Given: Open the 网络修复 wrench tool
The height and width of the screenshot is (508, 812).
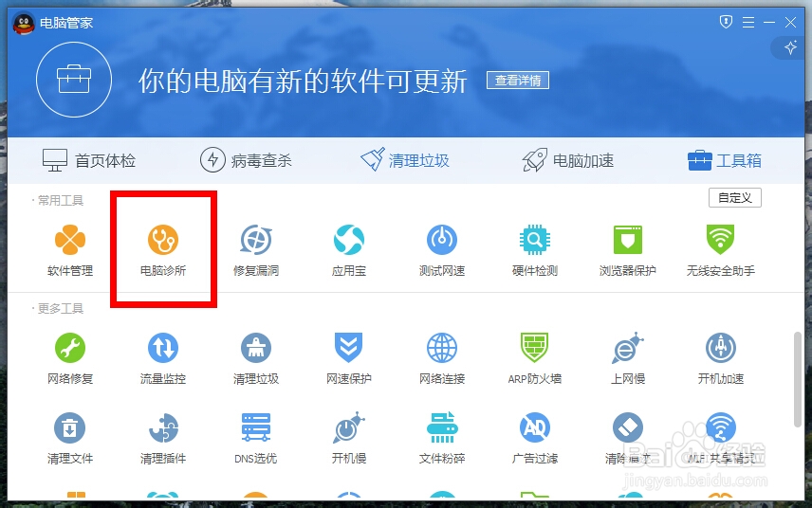Looking at the screenshot, I should click(70, 358).
